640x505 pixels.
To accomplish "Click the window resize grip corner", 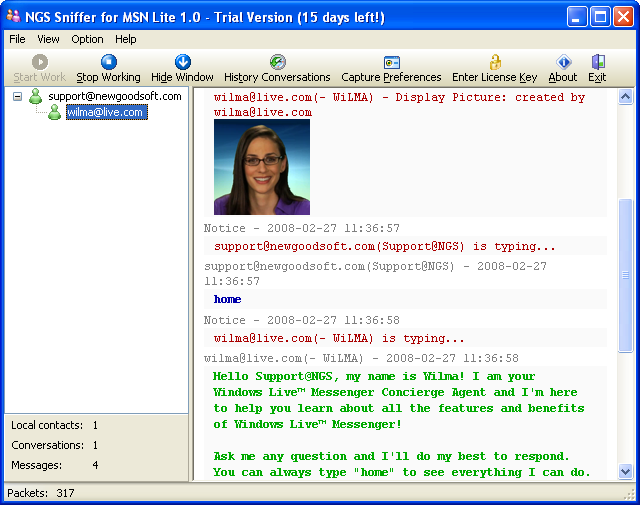I will pos(629,494).
